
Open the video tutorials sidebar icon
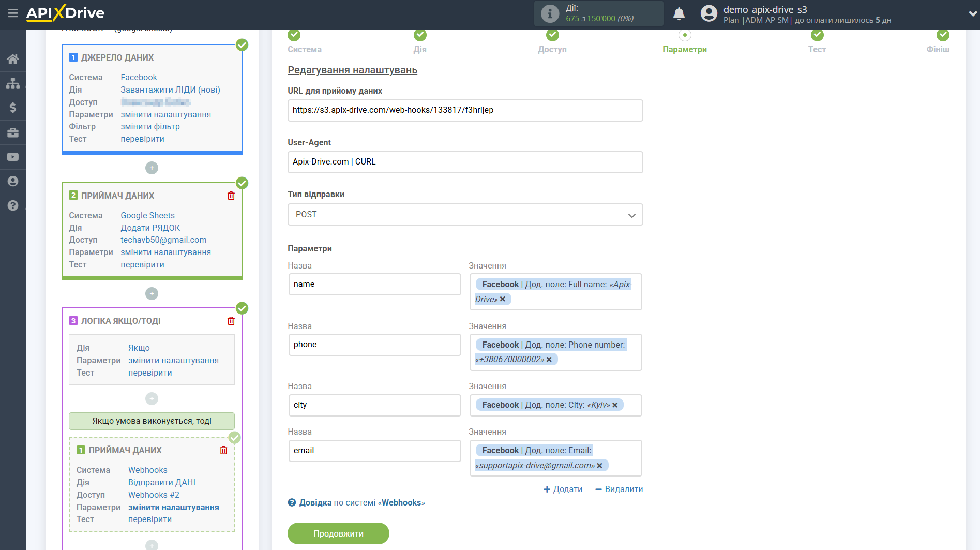[13, 157]
